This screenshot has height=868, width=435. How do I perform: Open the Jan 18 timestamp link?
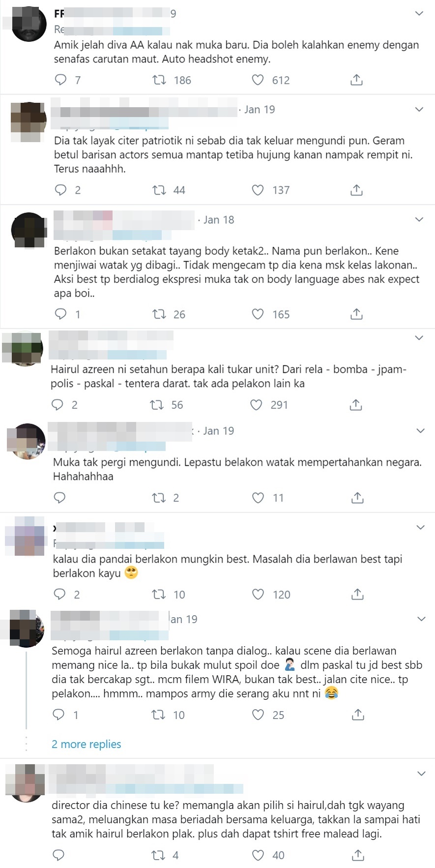coord(219,220)
